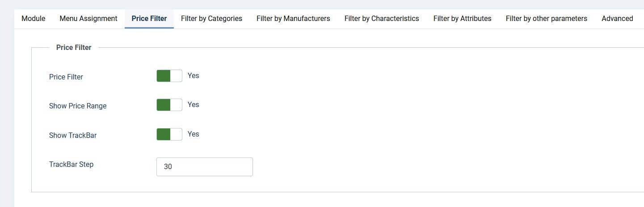Turn off the Show Price Range switch
Screen dimensions: 644x207
click(169, 105)
